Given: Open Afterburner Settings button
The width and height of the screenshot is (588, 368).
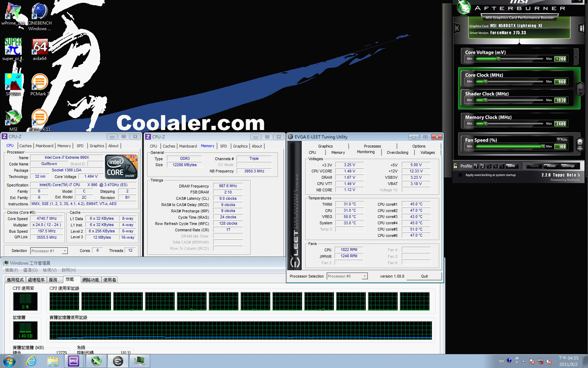Looking at the screenshot, I should (568, 166).
